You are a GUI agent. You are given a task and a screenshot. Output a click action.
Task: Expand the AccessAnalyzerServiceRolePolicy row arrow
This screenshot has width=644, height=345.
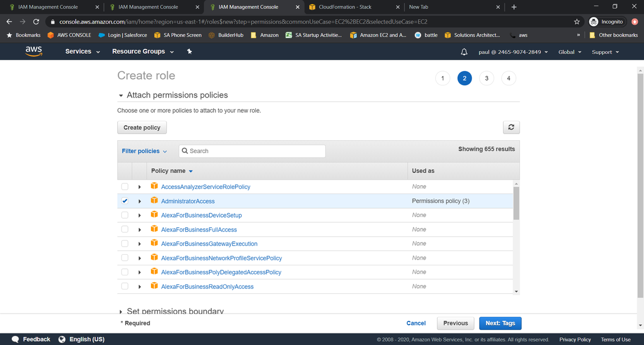[140, 187]
